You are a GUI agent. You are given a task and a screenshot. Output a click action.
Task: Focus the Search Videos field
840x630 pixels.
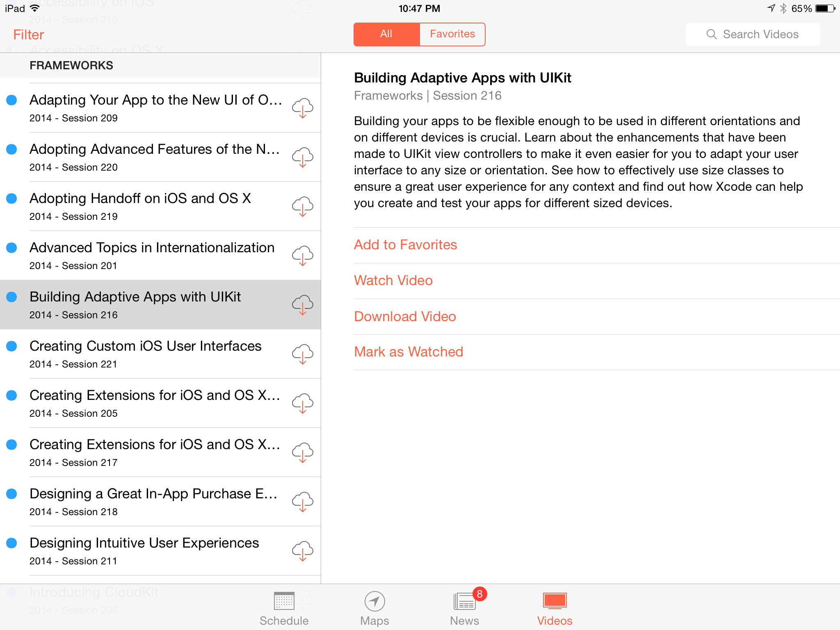point(753,34)
